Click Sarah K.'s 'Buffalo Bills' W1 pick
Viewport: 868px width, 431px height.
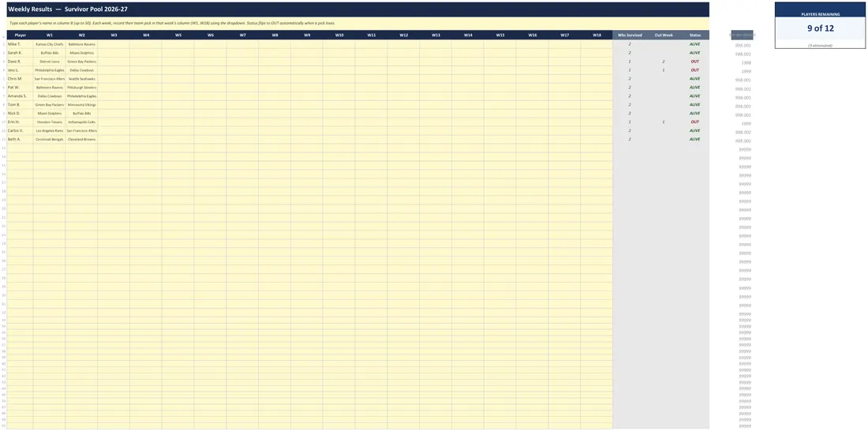(49, 53)
